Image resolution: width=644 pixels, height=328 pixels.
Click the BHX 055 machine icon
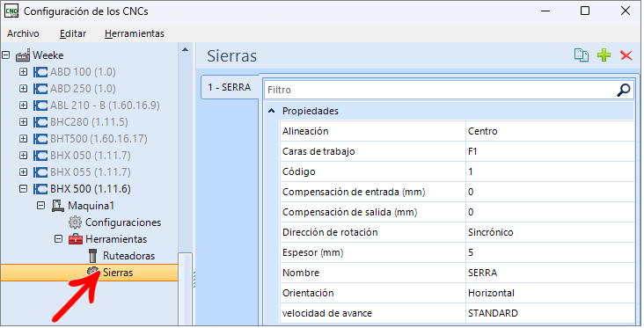click(x=40, y=172)
